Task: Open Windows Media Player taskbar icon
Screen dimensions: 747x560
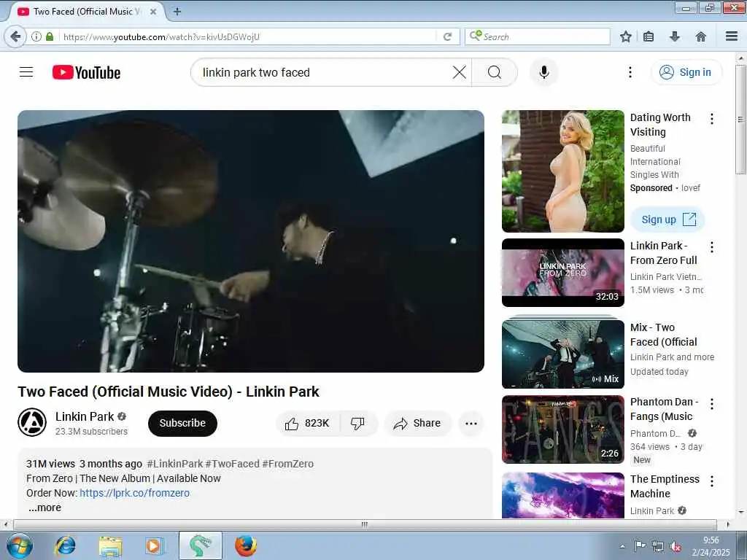Action: (x=155, y=545)
